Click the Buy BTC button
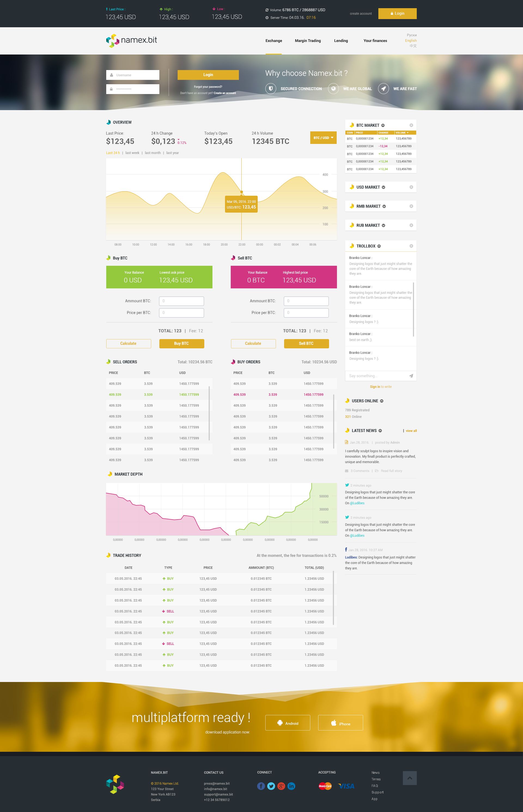This screenshot has width=523, height=812. pyautogui.click(x=182, y=343)
